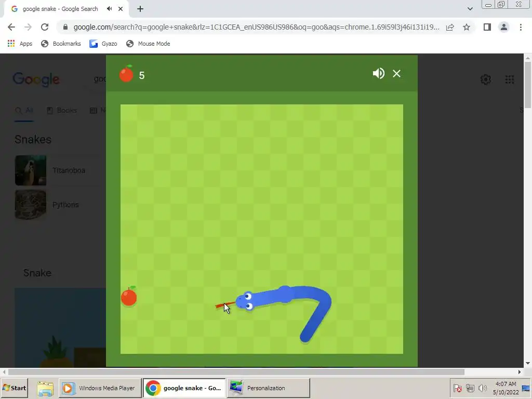Click the score value 5
The width and height of the screenshot is (532, 399).
click(x=142, y=75)
